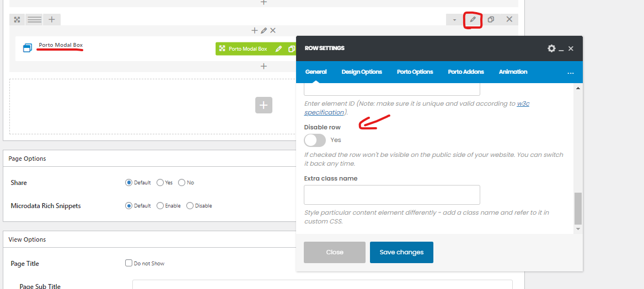This screenshot has height=289, width=644.
Task: Click the element ID input field
Action: [392, 89]
